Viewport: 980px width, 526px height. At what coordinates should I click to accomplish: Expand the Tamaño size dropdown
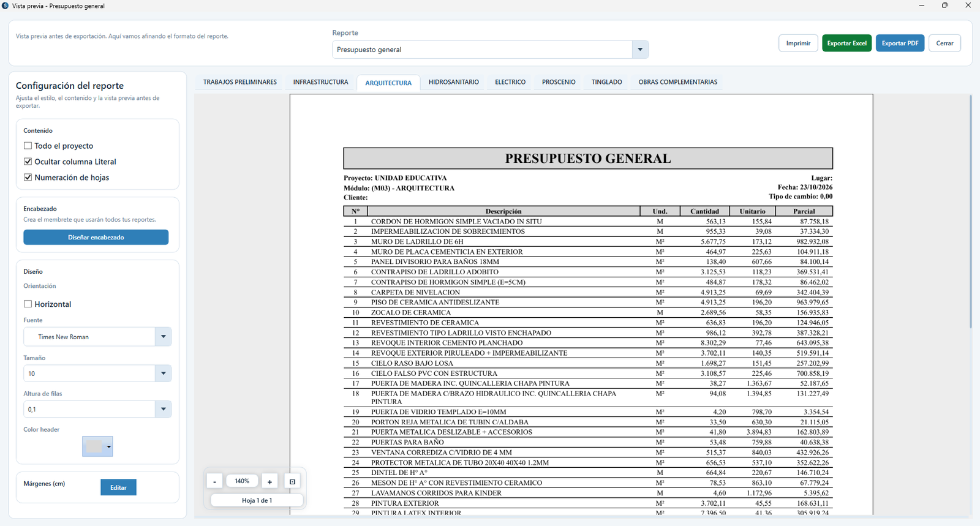(163, 374)
